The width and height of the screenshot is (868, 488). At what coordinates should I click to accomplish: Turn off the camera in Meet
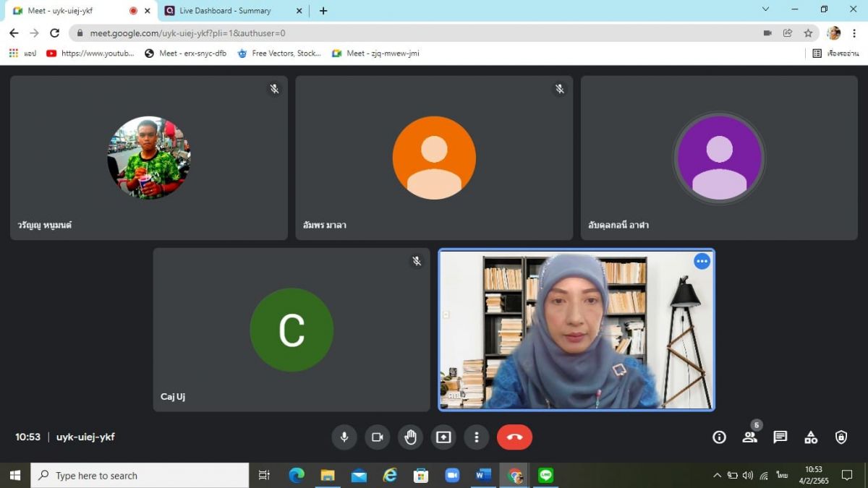(377, 437)
